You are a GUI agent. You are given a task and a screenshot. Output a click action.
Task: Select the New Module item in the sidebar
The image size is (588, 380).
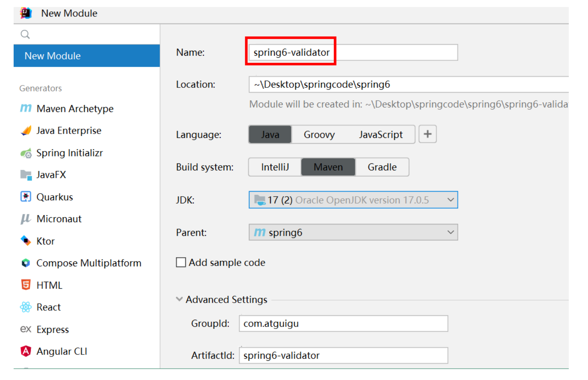click(x=87, y=56)
